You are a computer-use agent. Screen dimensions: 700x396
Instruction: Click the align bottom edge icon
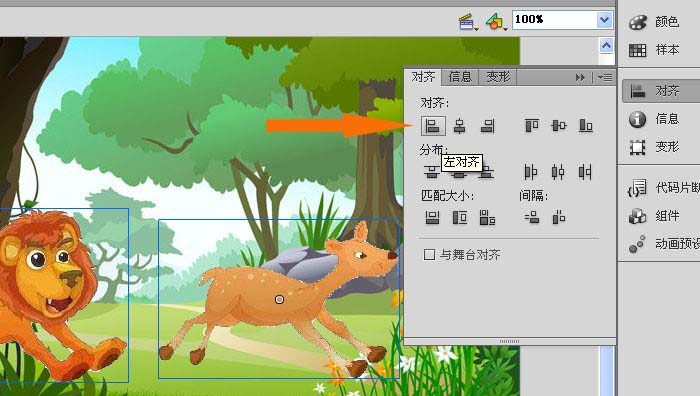pyautogui.click(x=586, y=125)
